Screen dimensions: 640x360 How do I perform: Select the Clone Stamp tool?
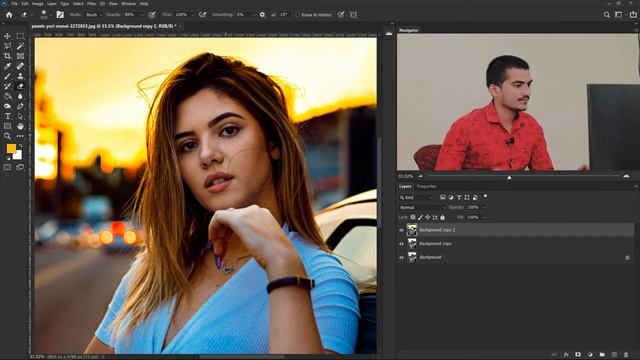pos(20,76)
